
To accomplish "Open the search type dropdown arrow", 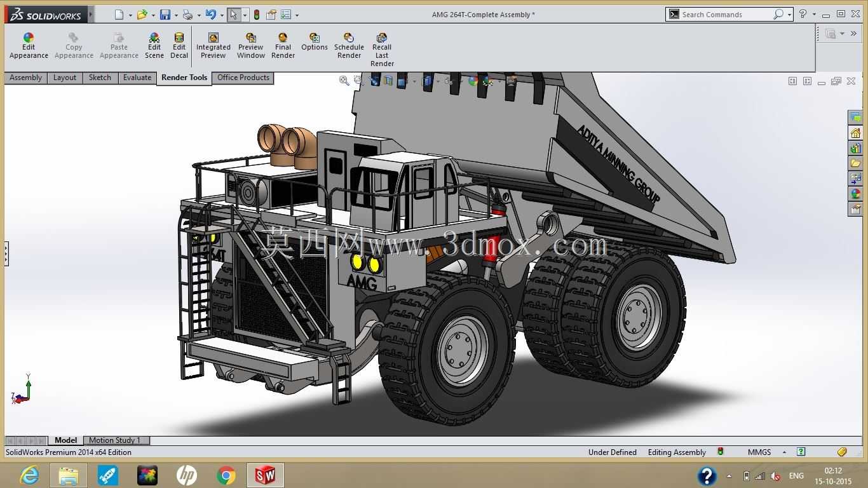I will (789, 15).
